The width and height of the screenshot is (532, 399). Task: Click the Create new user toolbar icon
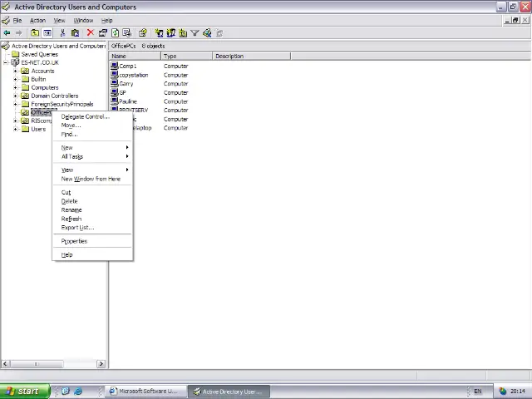159,33
